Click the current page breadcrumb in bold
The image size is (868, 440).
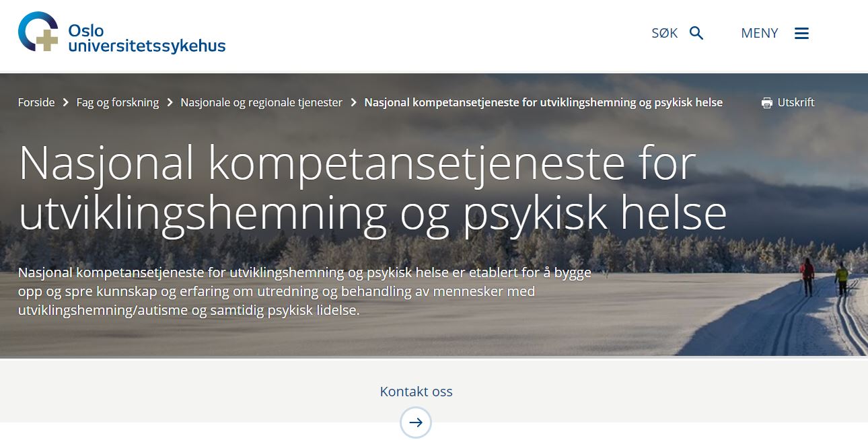(x=544, y=102)
